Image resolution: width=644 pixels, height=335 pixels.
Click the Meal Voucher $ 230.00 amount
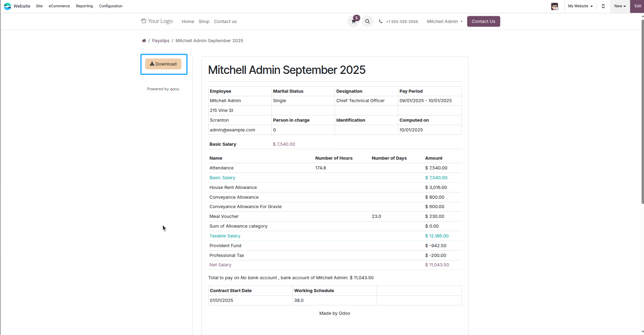pyautogui.click(x=435, y=216)
